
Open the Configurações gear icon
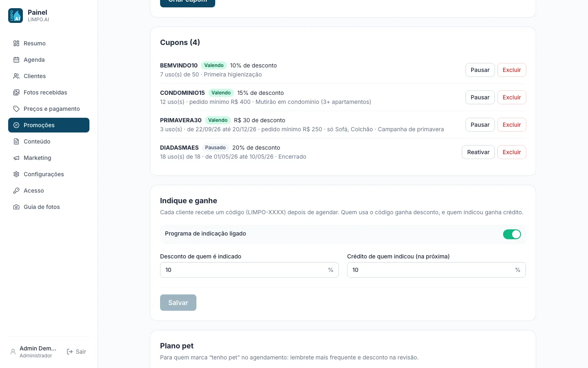[16, 174]
